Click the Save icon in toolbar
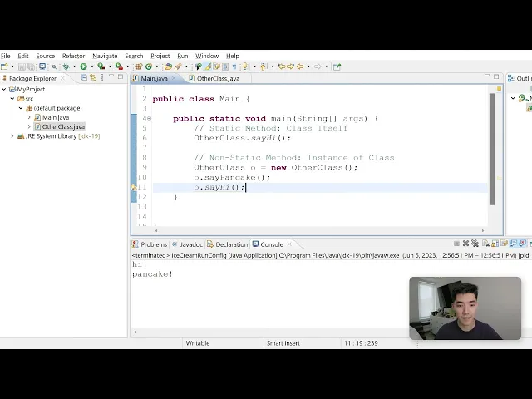This screenshot has height=399, width=532. [22, 66]
